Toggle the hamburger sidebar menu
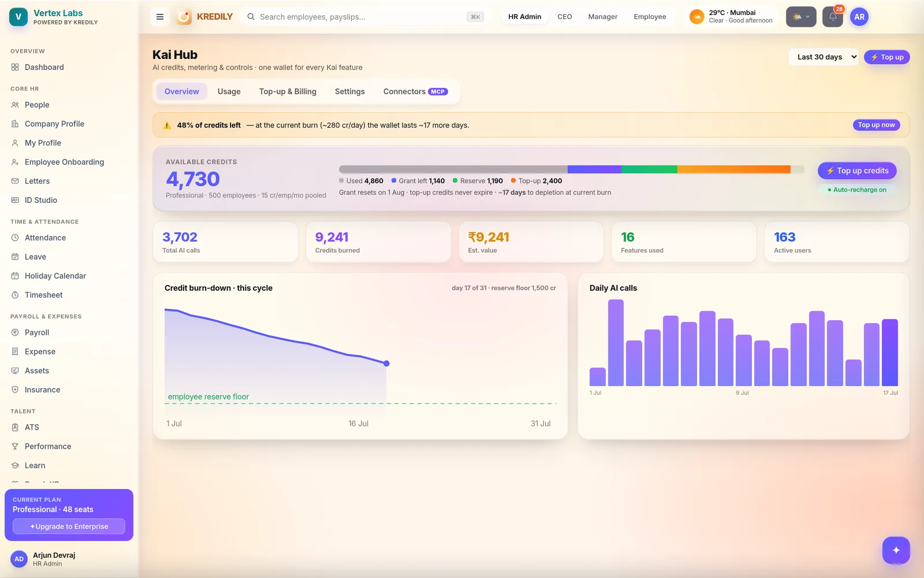Screen dimensions: 924x578 [x=160, y=17]
